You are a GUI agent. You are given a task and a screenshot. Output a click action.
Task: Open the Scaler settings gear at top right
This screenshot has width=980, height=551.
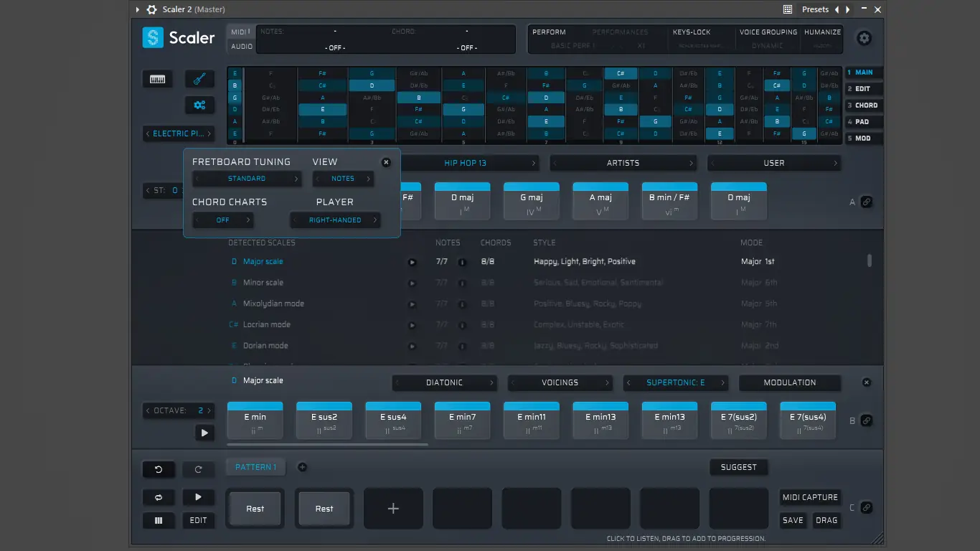(864, 38)
